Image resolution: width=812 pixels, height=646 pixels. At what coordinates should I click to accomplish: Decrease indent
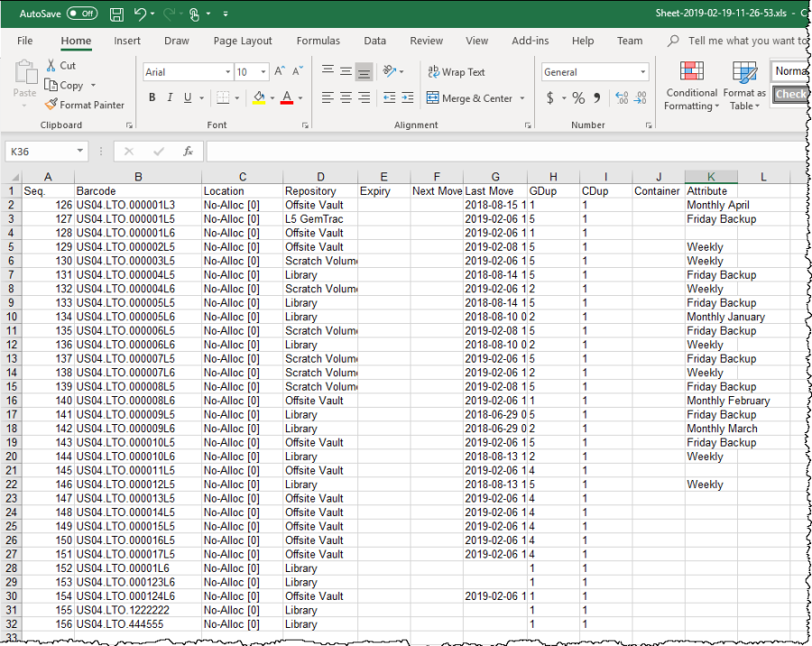[390, 97]
